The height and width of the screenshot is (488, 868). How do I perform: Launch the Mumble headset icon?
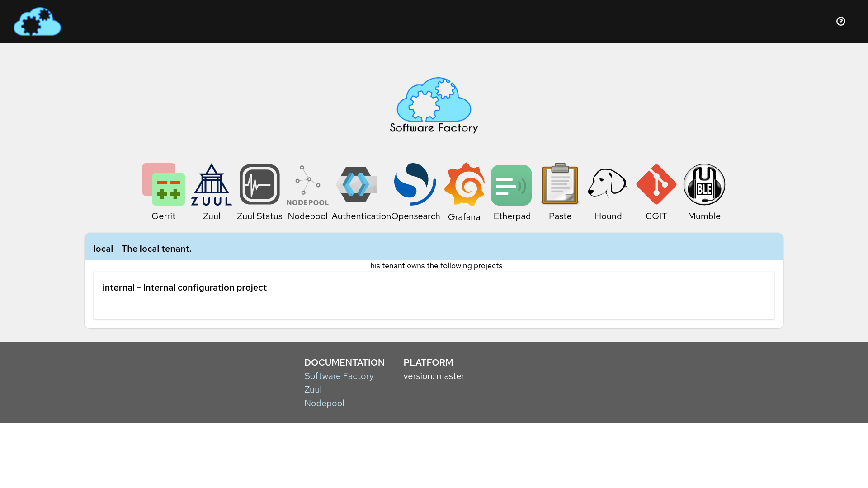point(704,184)
